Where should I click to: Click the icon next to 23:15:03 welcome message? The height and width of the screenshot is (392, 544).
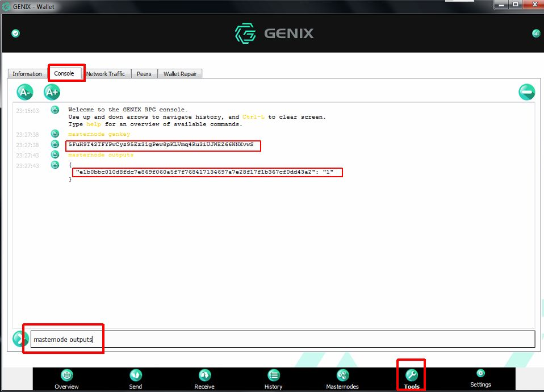click(55, 110)
